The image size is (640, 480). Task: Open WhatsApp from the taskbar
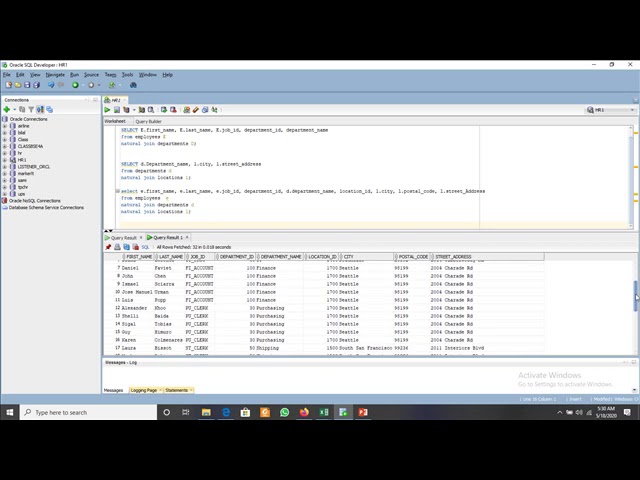point(284,412)
